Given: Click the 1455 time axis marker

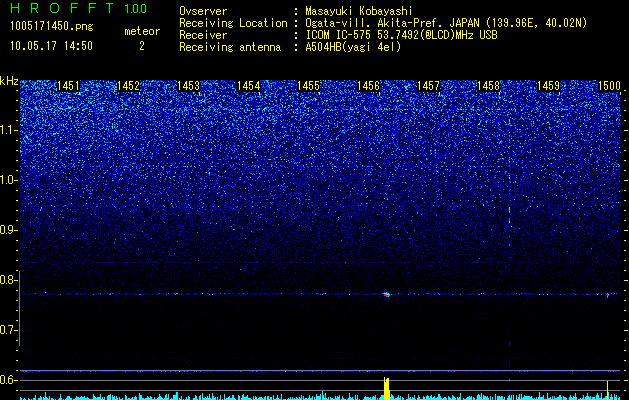Looking at the screenshot, I should [x=308, y=86].
